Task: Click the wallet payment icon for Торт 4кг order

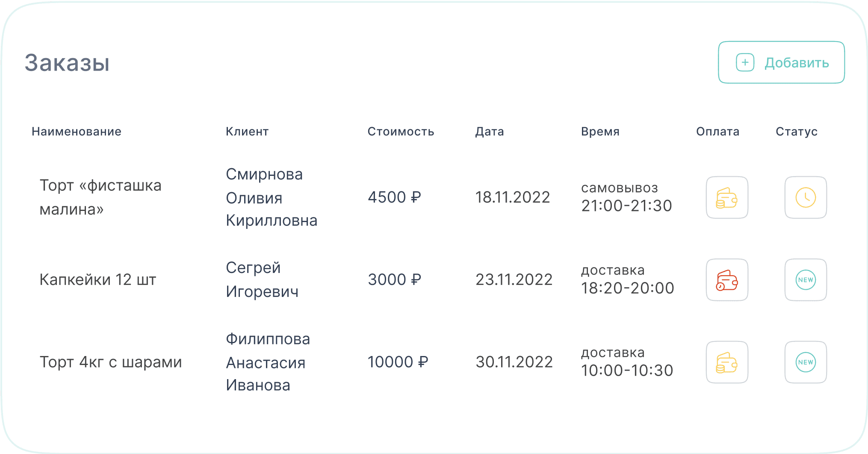Action: (x=726, y=362)
